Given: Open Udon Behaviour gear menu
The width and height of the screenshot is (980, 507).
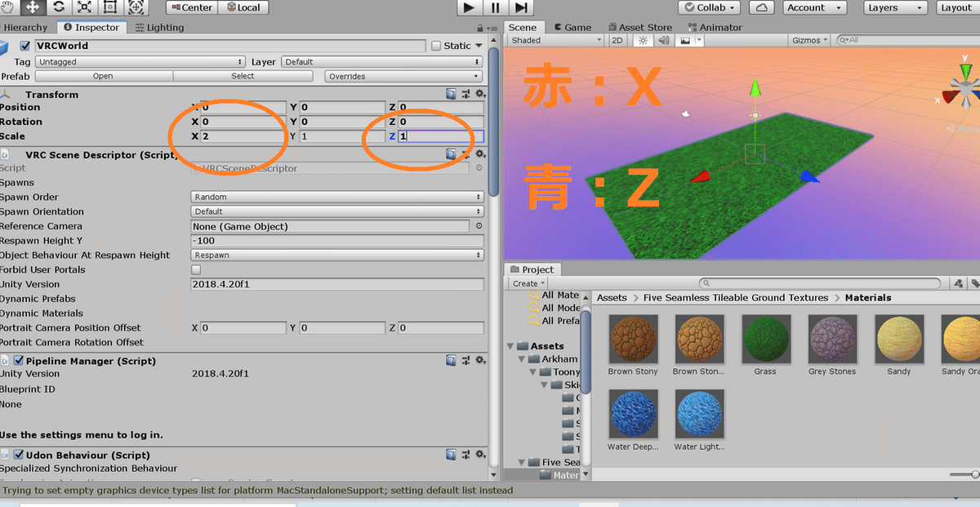Looking at the screenshot, I should [x=479, y=455].
